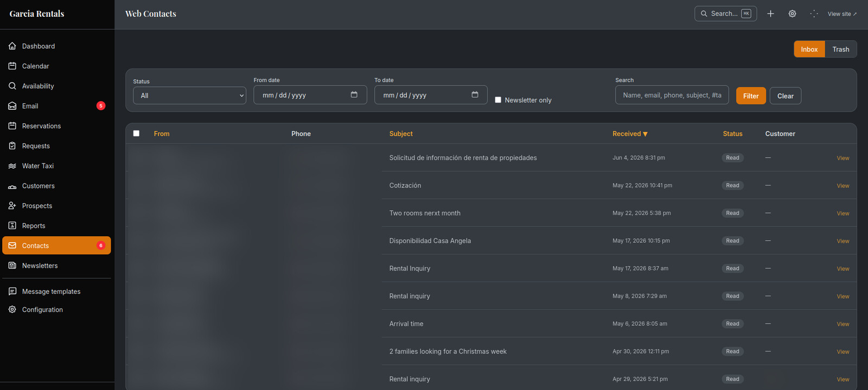Sort table by Status column header
This screenshot has width=868, height=390.
[732, 134]
